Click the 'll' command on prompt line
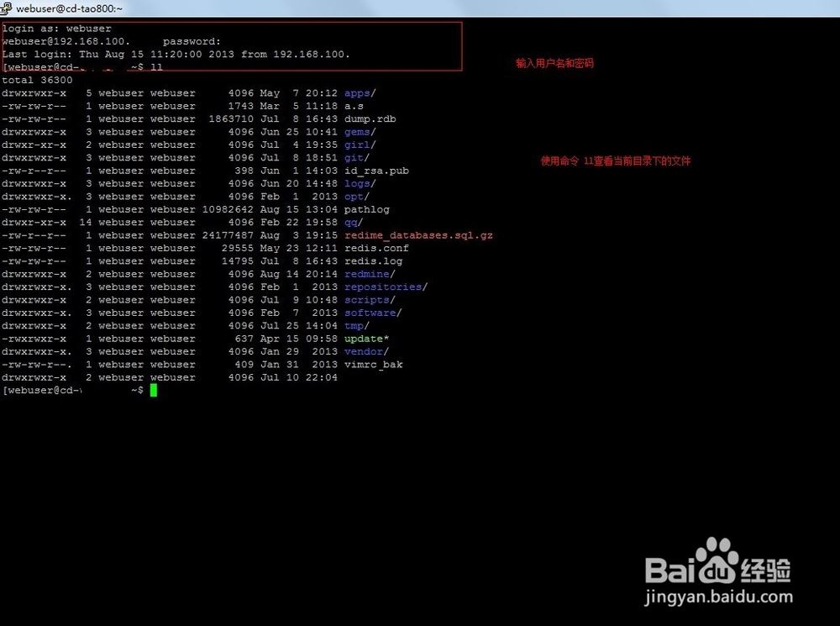Viewport: 840px width, 626px height. (156, 67)
